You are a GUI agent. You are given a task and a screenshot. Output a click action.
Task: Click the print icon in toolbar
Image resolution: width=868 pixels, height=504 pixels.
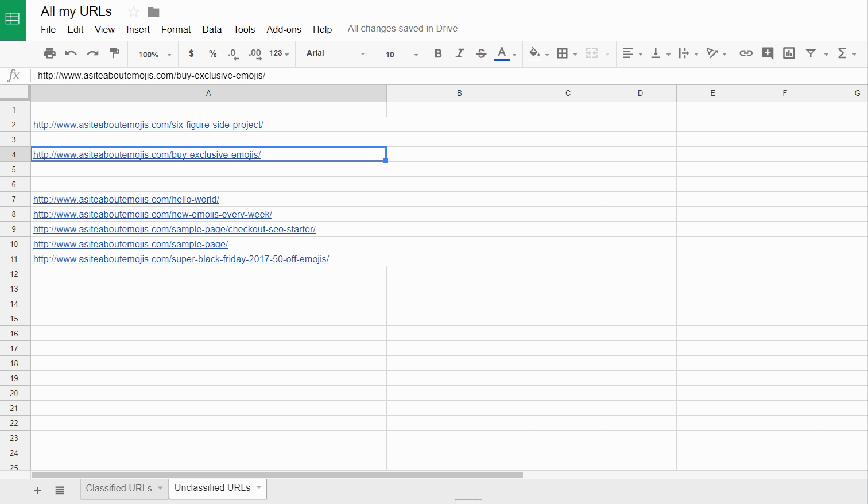(x=50, y=53)
